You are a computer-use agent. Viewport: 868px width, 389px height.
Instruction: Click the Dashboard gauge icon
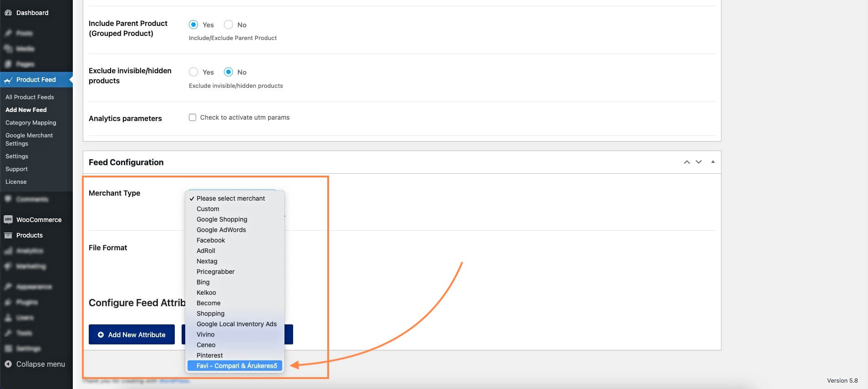[x=8, y=13]
